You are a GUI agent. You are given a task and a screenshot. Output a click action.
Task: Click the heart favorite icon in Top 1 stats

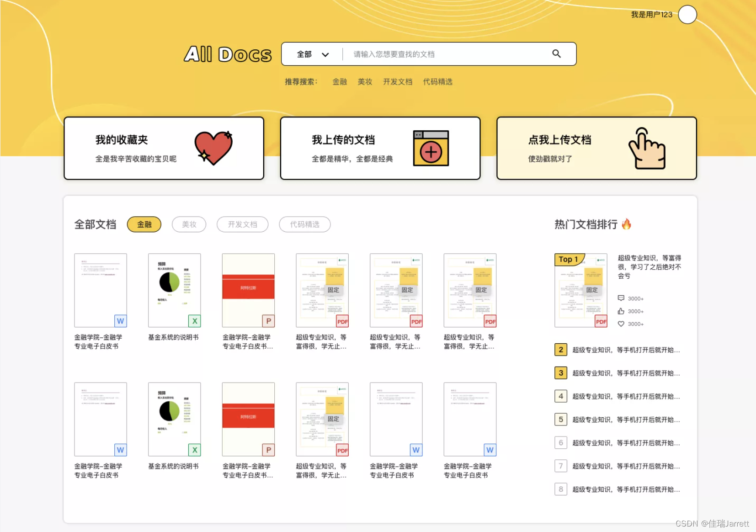tap(621, 324)
